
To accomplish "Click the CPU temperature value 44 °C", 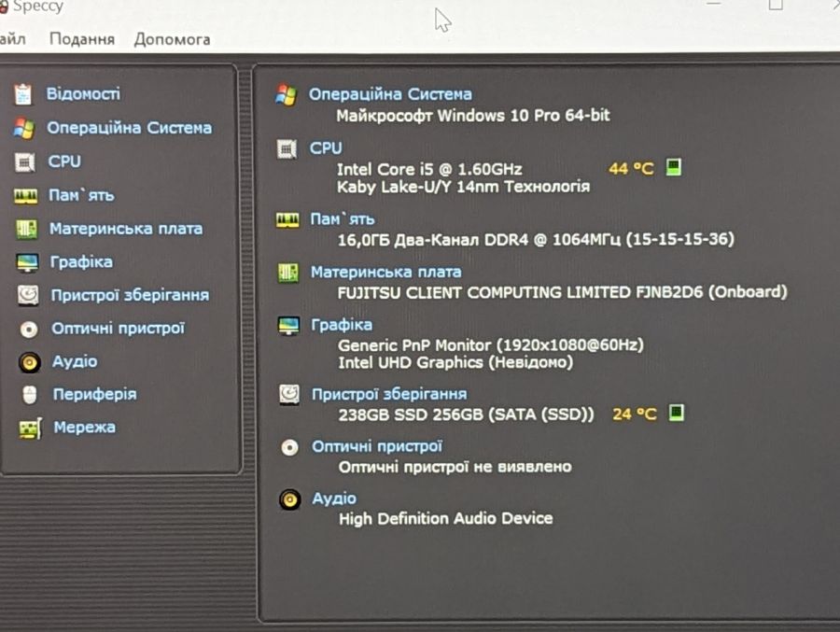I will tap(631, 169).
